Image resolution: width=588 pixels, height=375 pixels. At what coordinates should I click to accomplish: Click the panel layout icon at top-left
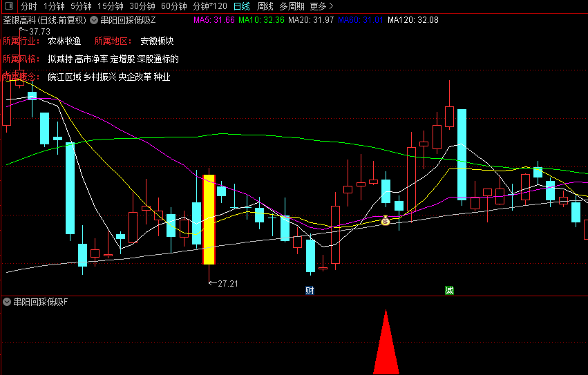point(8,6)
